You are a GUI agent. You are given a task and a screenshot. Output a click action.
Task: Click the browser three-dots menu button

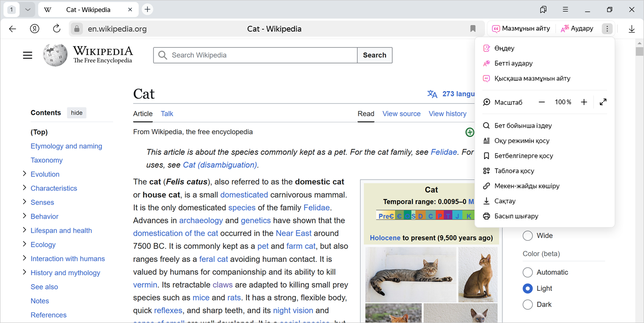coord(607,28)
